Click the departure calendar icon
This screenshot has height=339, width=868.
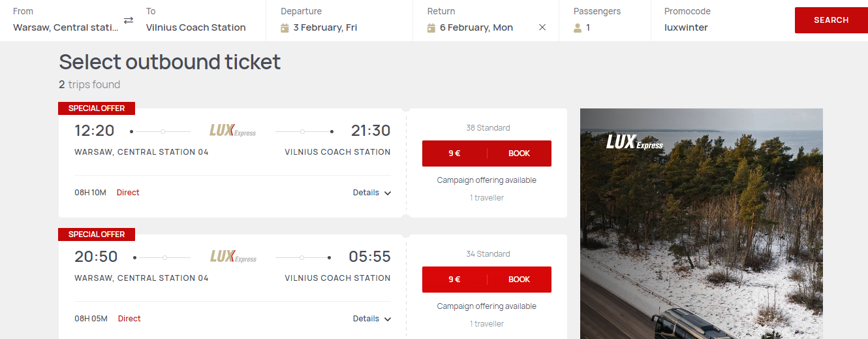coord(285,28)
